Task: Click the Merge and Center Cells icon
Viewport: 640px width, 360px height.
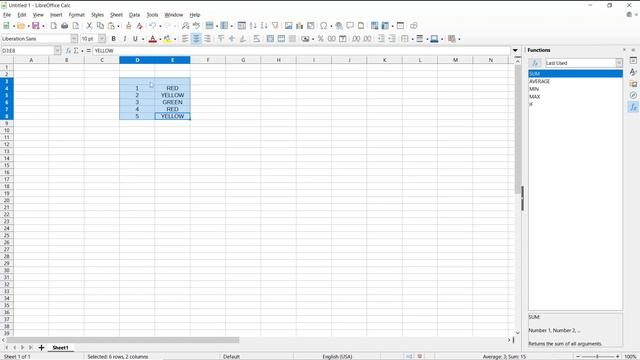Action: 270,39
